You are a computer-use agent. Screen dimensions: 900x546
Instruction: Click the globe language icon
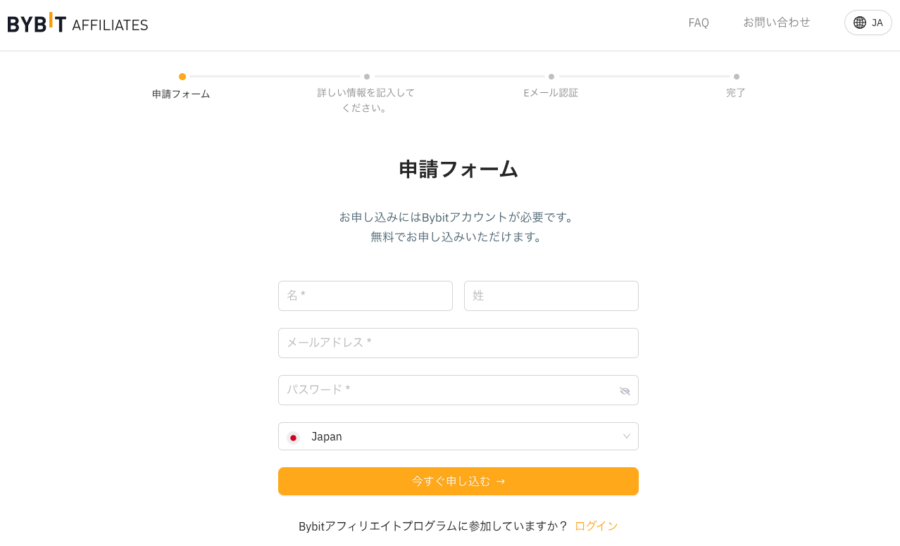pos(859,23)
